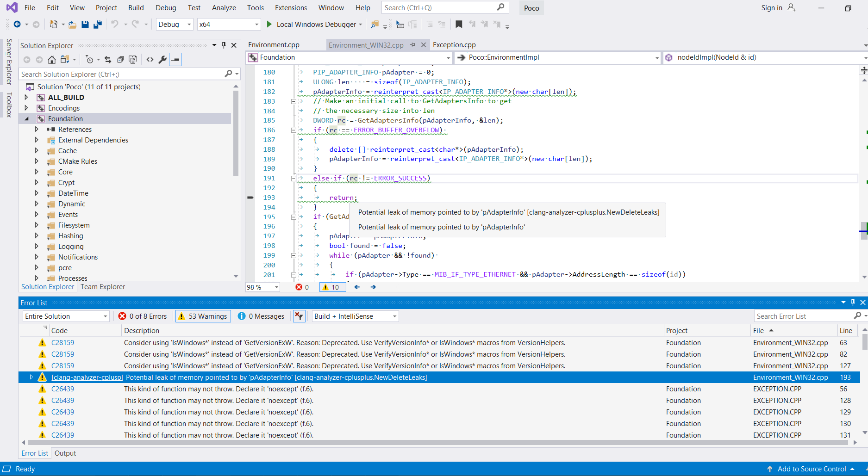Close the Solution Explorer panel
868x476 pixels.
coord(234,45)
